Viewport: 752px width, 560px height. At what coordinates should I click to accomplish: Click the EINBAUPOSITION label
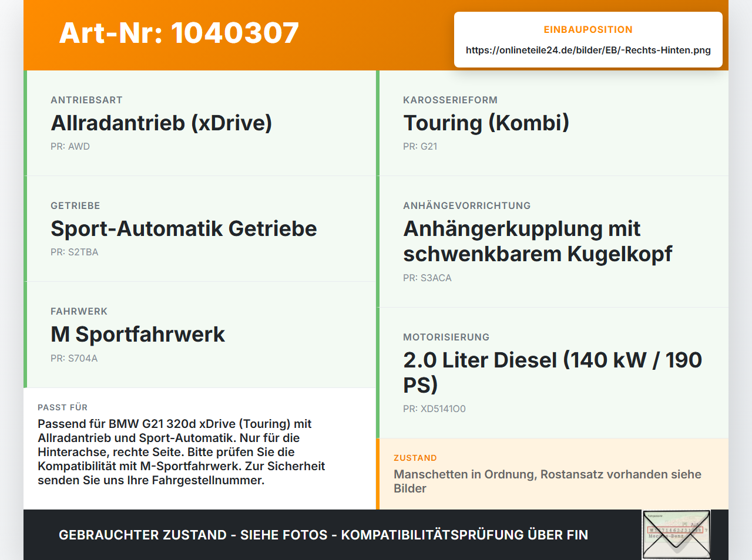click(588, 29)
